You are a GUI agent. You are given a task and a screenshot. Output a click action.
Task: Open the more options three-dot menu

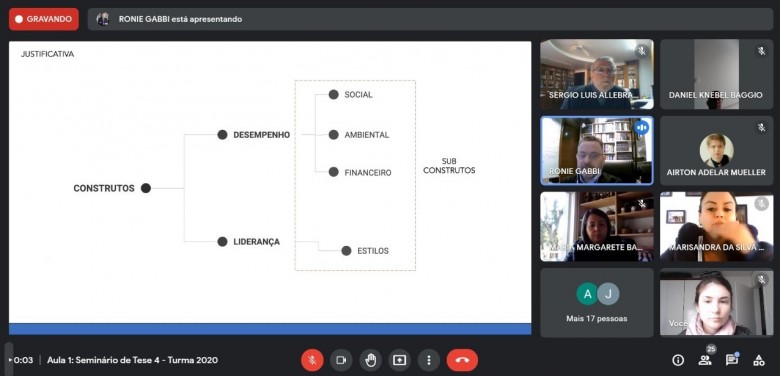point(429,360)
